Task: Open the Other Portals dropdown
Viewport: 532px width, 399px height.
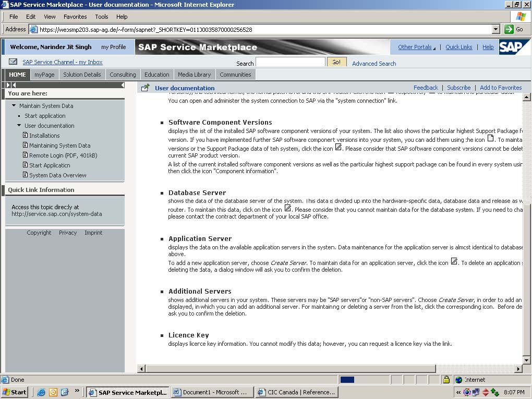Action: click(x=415, y=47)
